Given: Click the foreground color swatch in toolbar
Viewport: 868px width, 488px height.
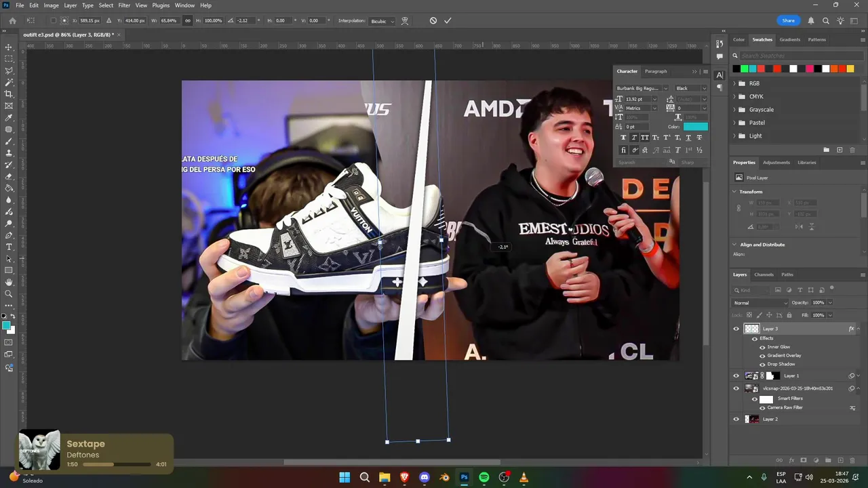Looking at the screenshot, I should 7,327.
